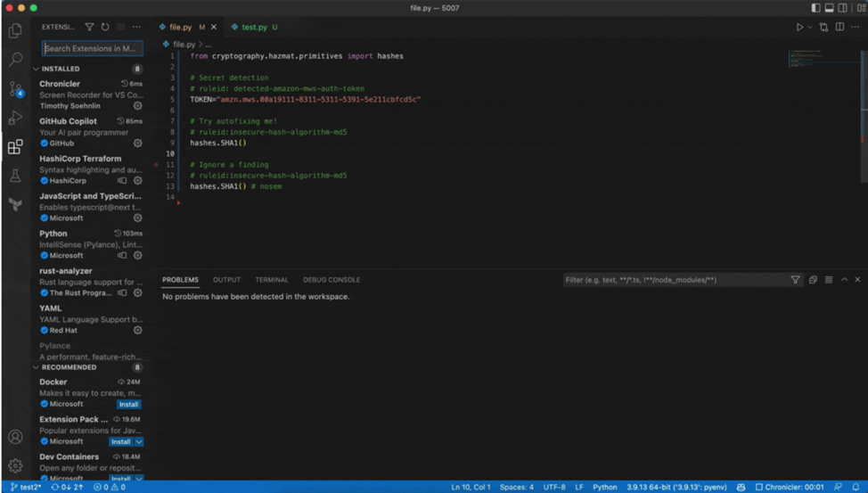
Task: Switch to the test.py editor tab
Action: click(x=254, y=28)
